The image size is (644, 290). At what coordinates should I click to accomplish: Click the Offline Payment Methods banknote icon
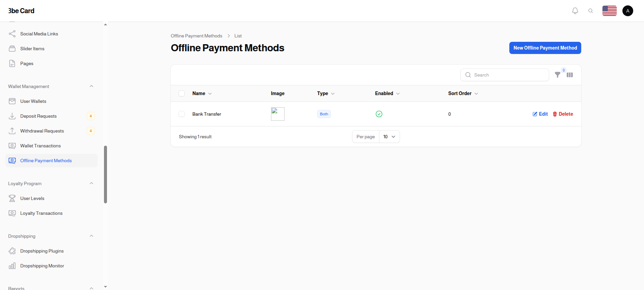(12, 161)
